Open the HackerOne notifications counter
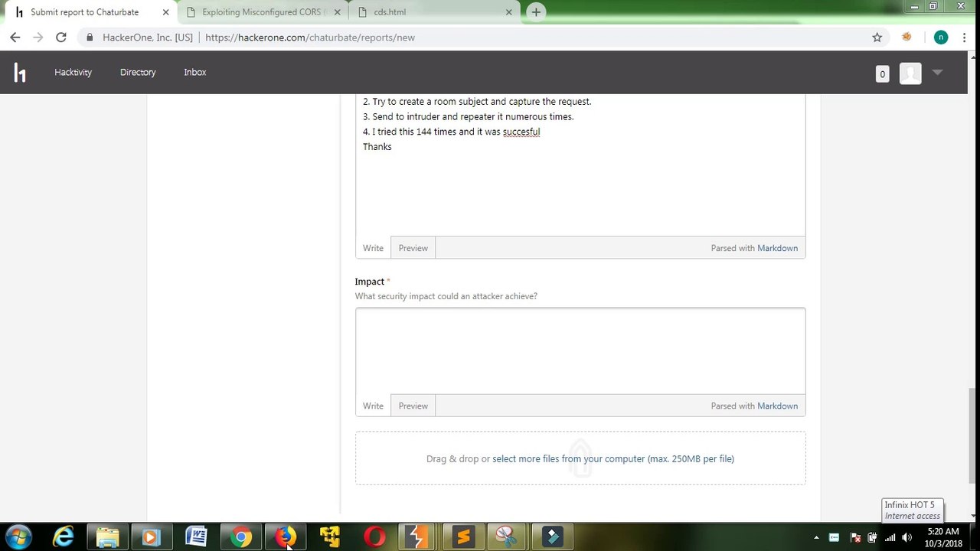Image resolution: width=980 pixels, height=551 pixels. (x=882, y=73)
